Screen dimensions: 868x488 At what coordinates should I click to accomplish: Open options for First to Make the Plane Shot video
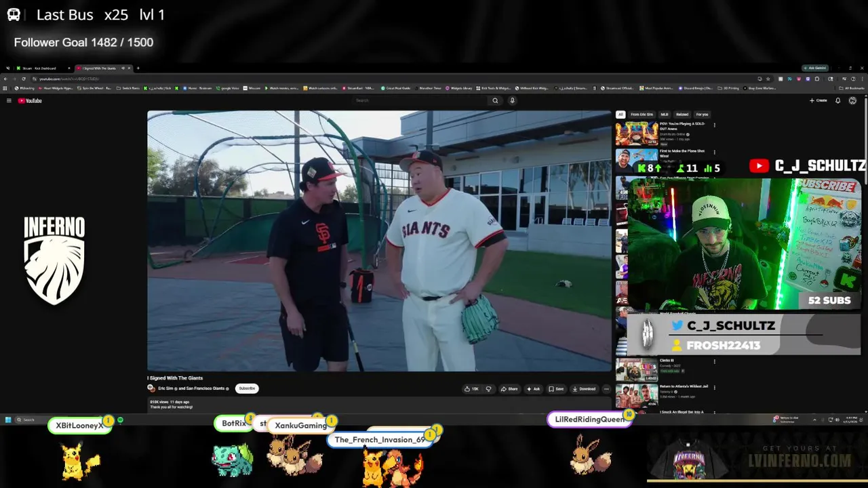(714, 152)
